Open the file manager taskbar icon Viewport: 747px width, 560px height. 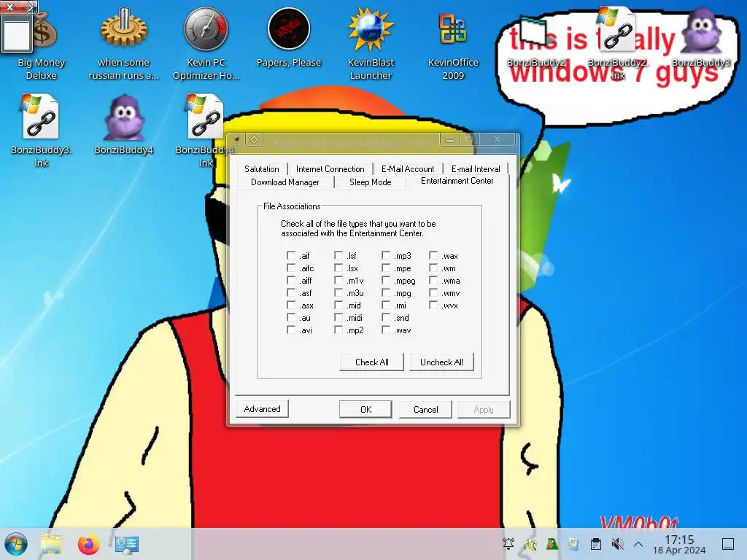(51, 544)
